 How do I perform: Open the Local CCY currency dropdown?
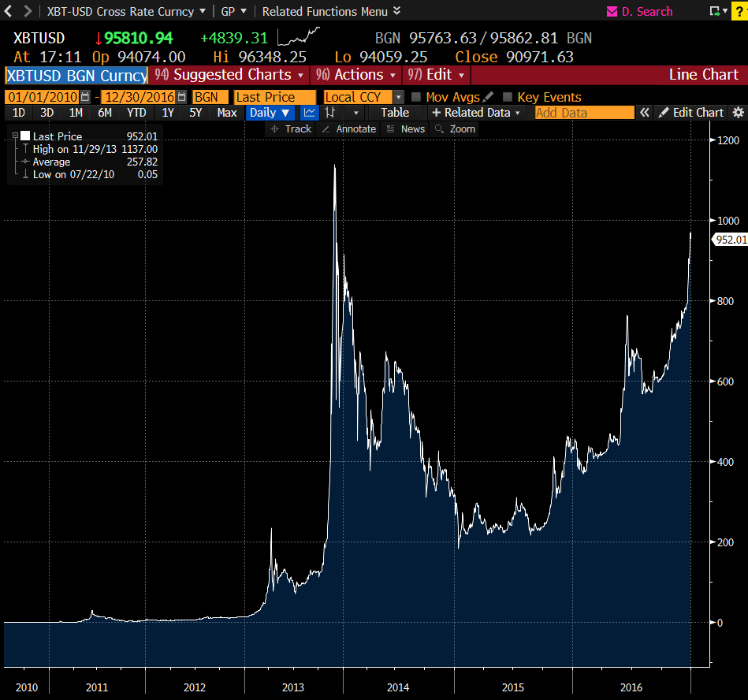click(x=399, y=97)
